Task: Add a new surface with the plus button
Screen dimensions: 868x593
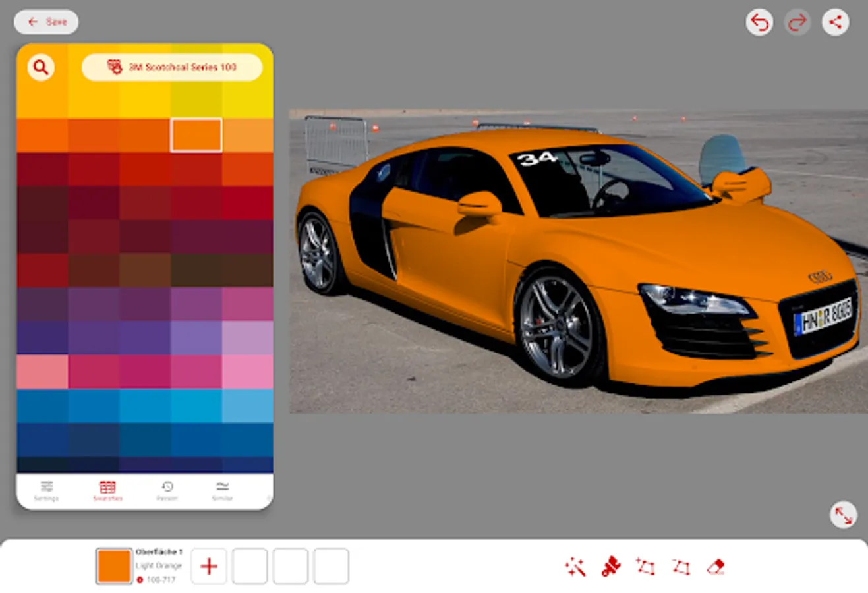Action: point(209,566)
